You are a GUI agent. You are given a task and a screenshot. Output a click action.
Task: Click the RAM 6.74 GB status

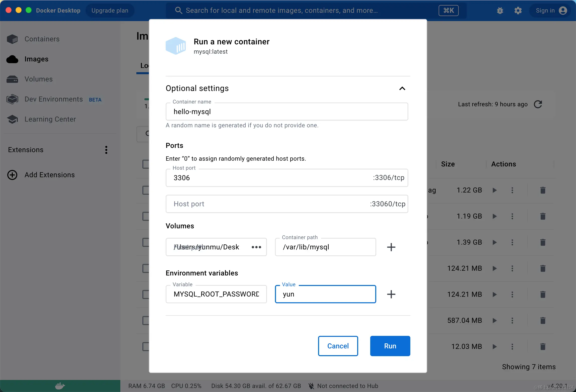[x=146, y=386]
